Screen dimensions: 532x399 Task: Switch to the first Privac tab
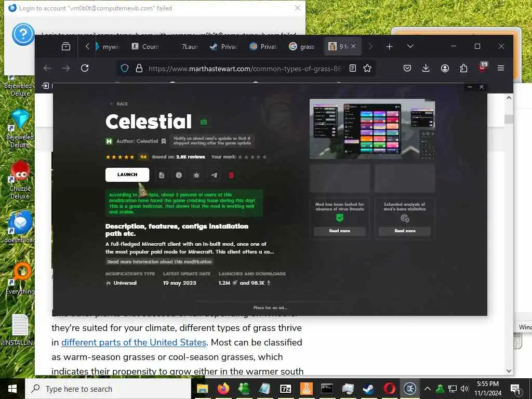223,46
